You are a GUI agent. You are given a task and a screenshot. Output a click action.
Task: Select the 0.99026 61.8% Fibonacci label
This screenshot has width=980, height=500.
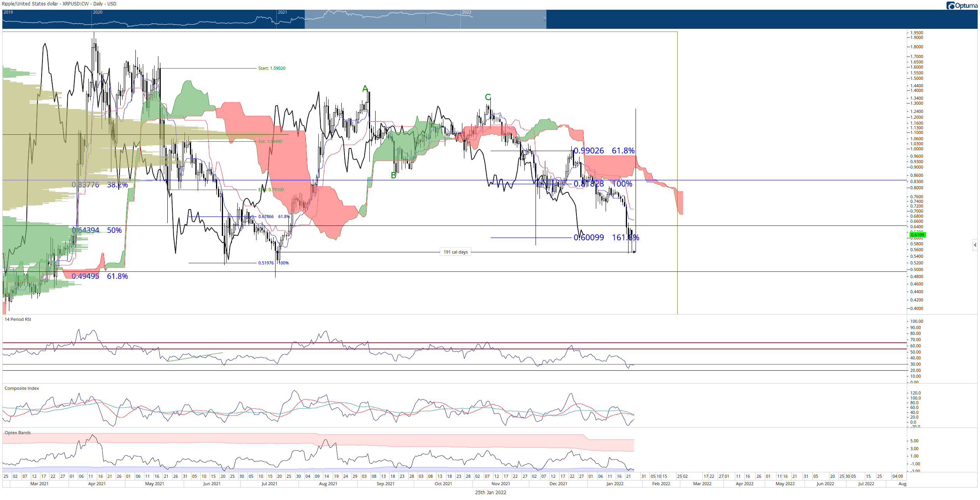(x=604, y=151)
